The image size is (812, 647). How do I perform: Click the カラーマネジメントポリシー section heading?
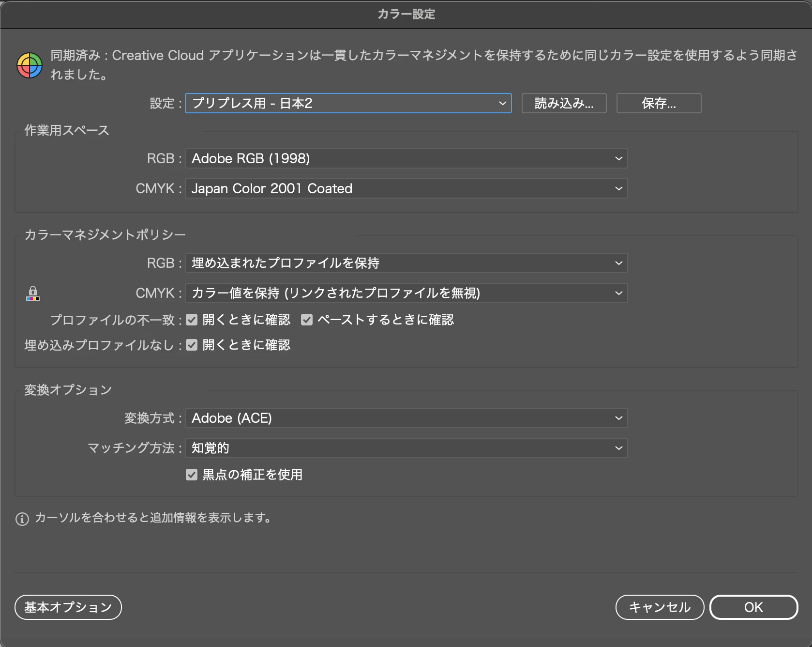tap(105, 235)
